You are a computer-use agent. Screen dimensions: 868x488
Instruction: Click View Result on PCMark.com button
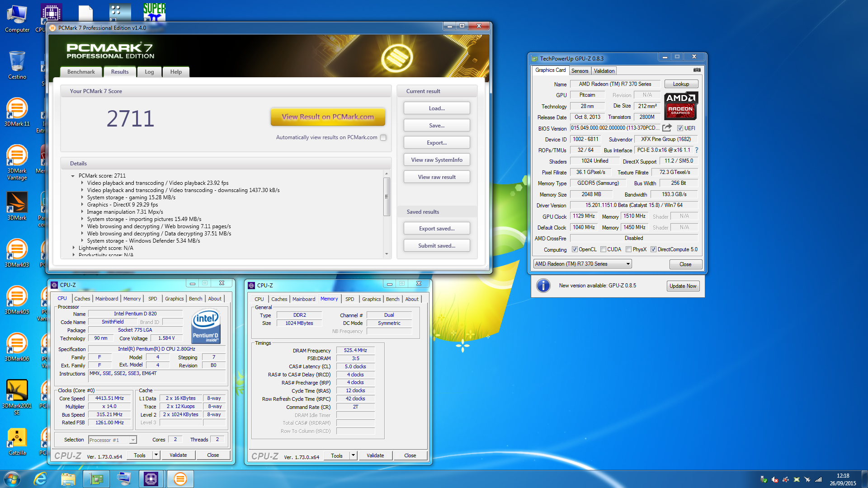[328, 117]
